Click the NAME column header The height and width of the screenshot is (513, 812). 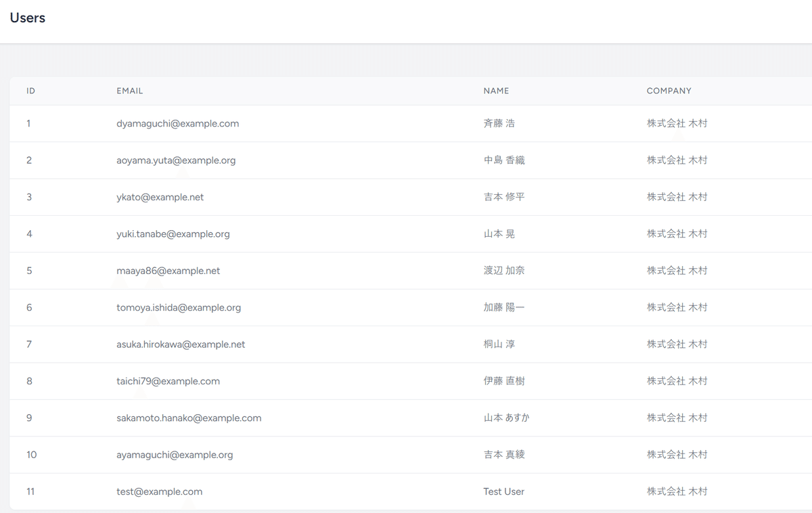click(x=496, y=91)
